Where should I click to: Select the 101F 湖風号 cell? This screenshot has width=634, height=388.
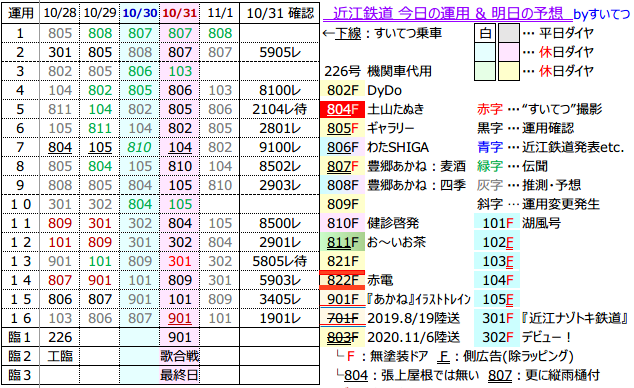point(497,223)
